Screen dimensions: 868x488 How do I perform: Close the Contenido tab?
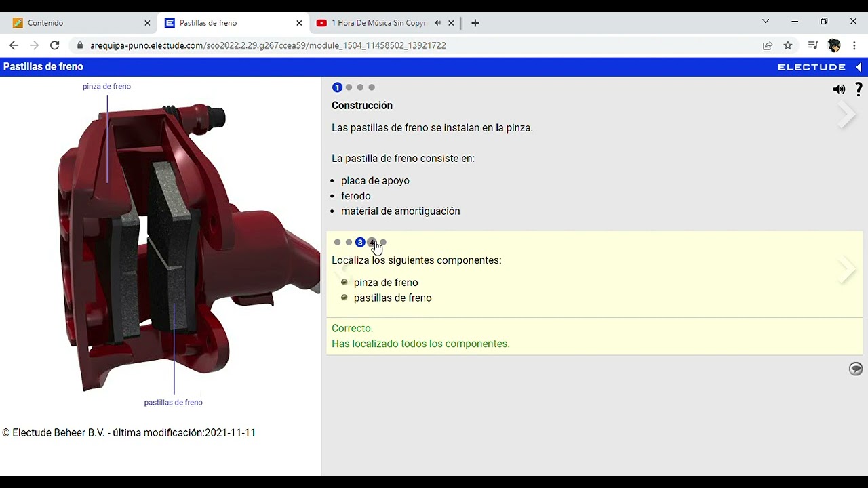tap(147, 23)
